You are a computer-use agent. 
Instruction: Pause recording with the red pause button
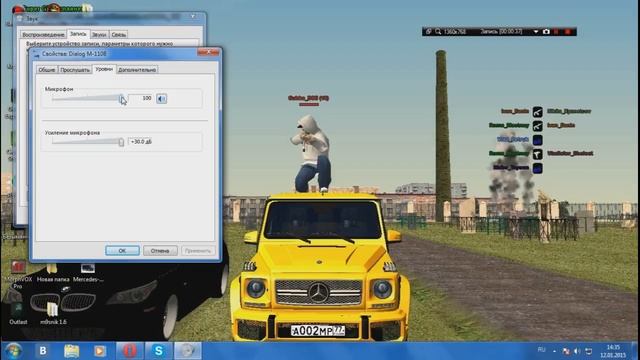coord(556,31)
